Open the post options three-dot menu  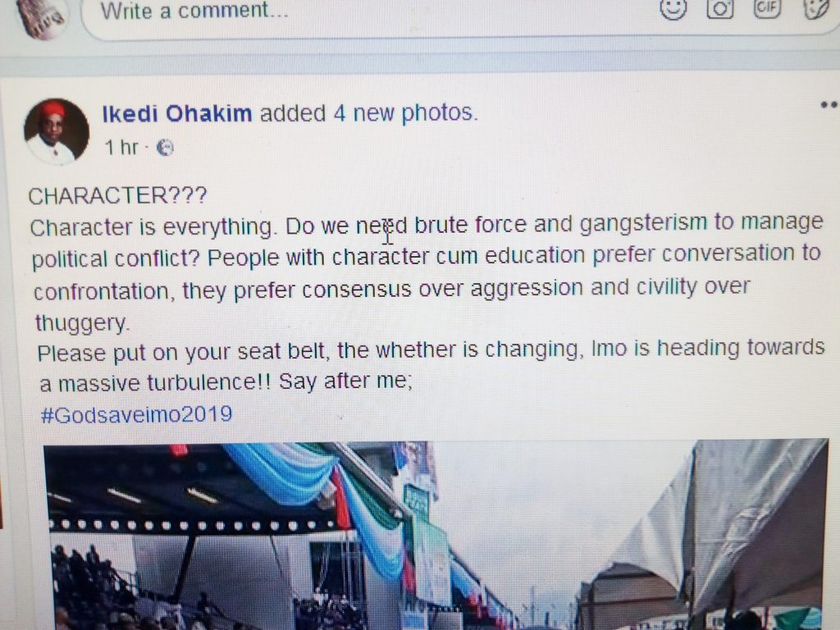(x=829, y=105)
